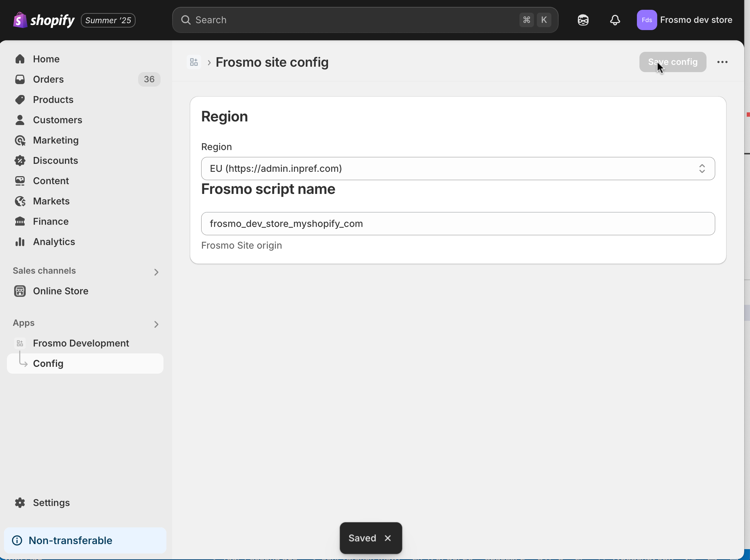Go to Orders in sidebar

pyautogui.click(x=48, y=79)
